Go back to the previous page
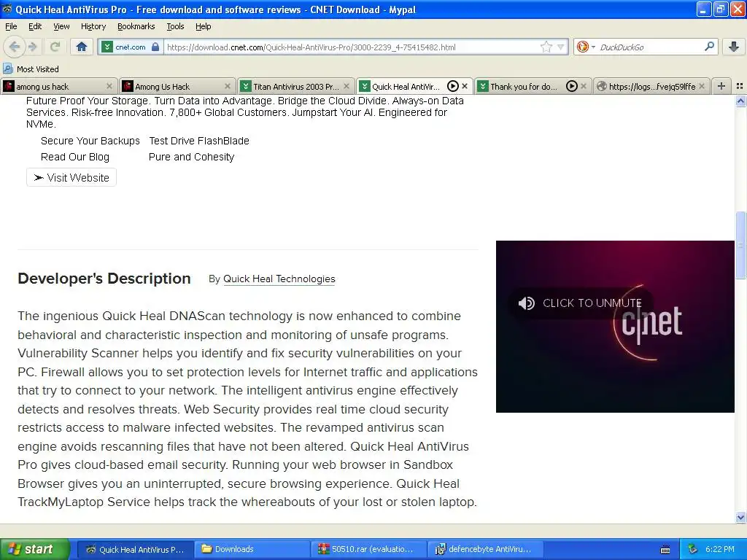Screen dimensions: 747x560 (15, 47)
